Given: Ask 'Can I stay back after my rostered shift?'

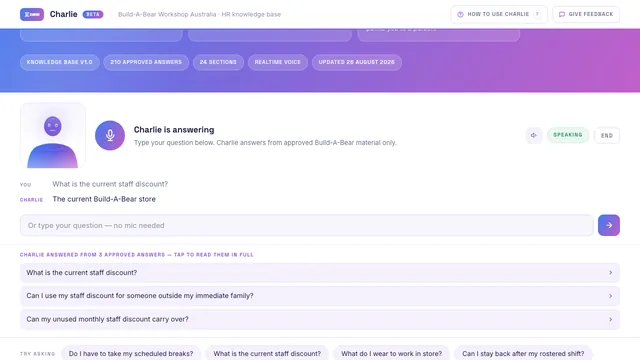Looking at the screenshot, I should click(x=523, y=353).
